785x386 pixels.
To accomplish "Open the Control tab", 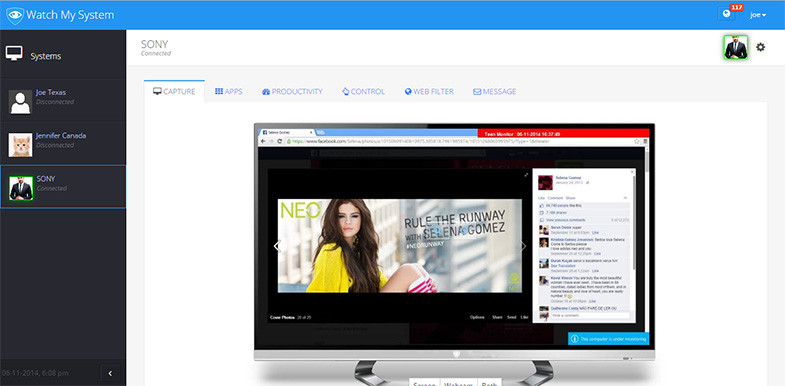I will tap(363, 92).
